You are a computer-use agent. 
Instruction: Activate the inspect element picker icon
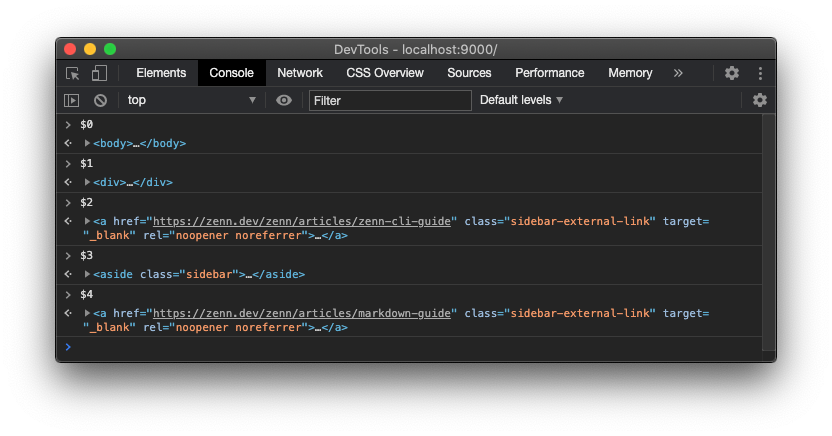click(x=73, y=73)
